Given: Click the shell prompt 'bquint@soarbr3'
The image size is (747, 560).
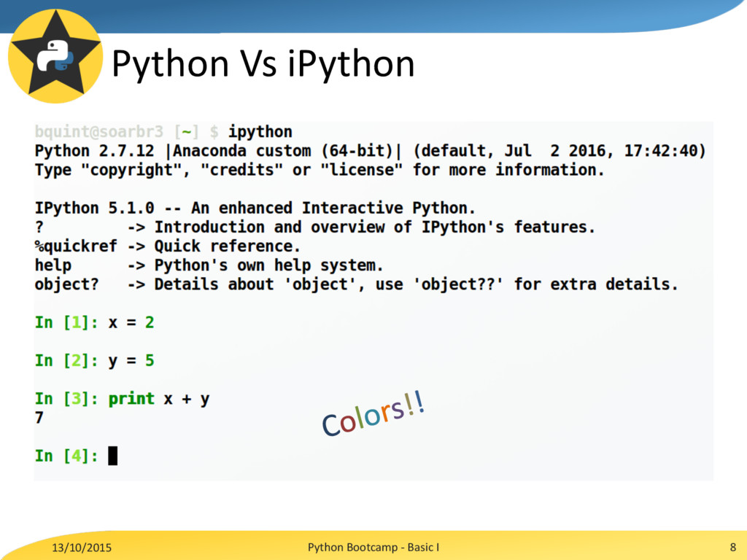Looking at the screenshot, I should pyautogui.click(x=99, y=132).
